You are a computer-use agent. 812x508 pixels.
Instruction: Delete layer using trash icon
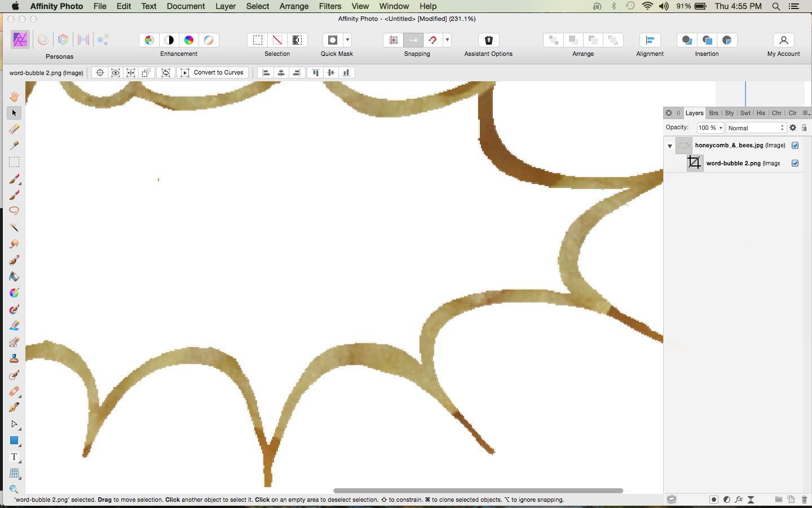804,500
